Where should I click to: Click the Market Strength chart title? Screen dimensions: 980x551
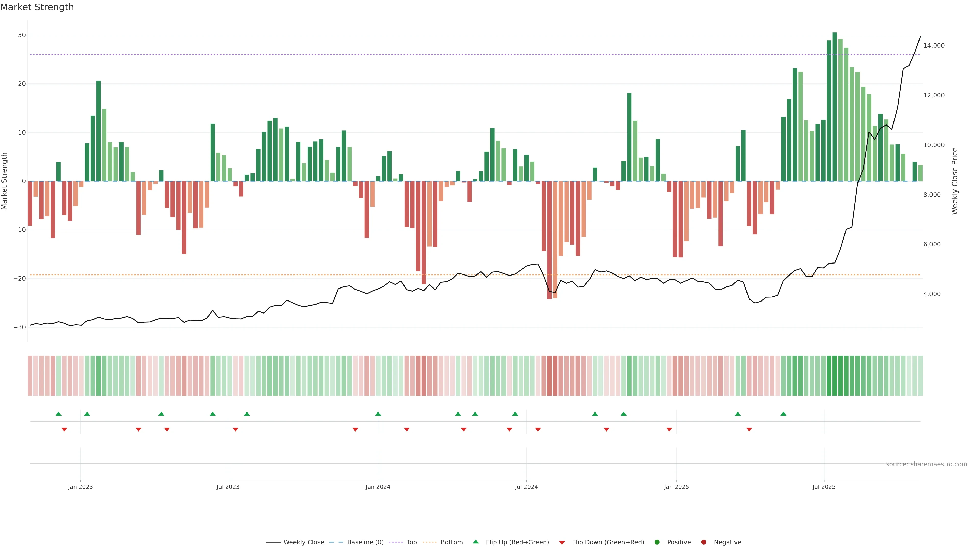click(x=37, y=7)
